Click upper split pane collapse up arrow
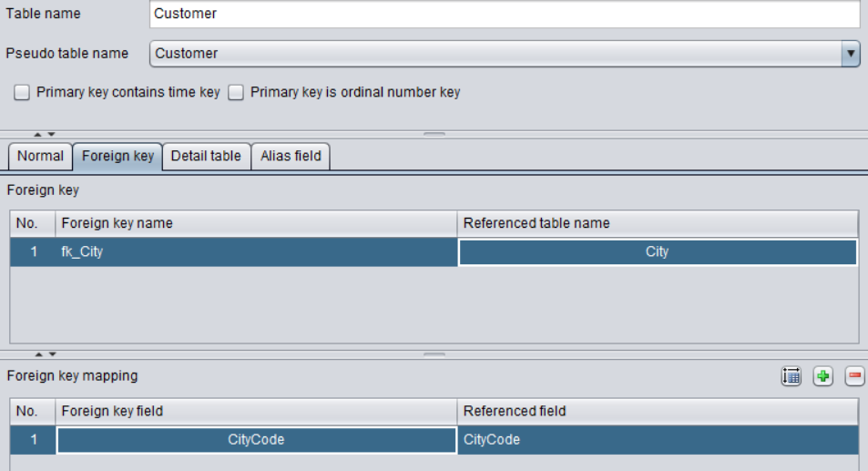Screen dimensions: 868x471 37,135
